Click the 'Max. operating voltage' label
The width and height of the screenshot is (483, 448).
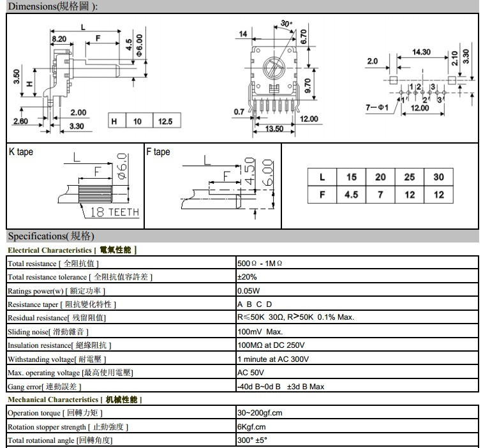click(70, 373)
